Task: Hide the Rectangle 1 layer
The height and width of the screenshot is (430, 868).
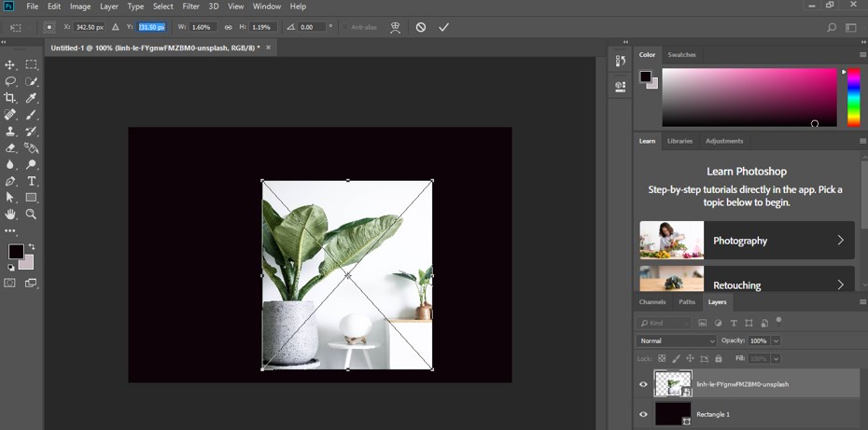Action: click(643, 414)
